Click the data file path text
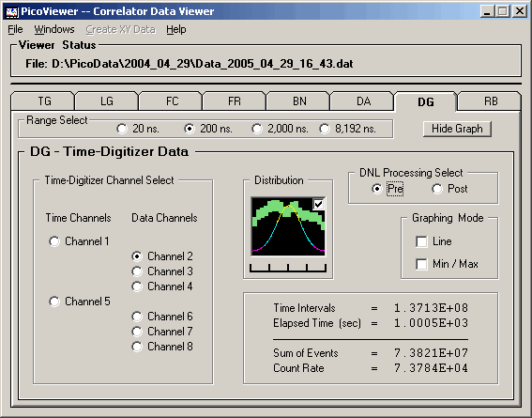Viewport: 532px width, 418px height. coord(190,64)
